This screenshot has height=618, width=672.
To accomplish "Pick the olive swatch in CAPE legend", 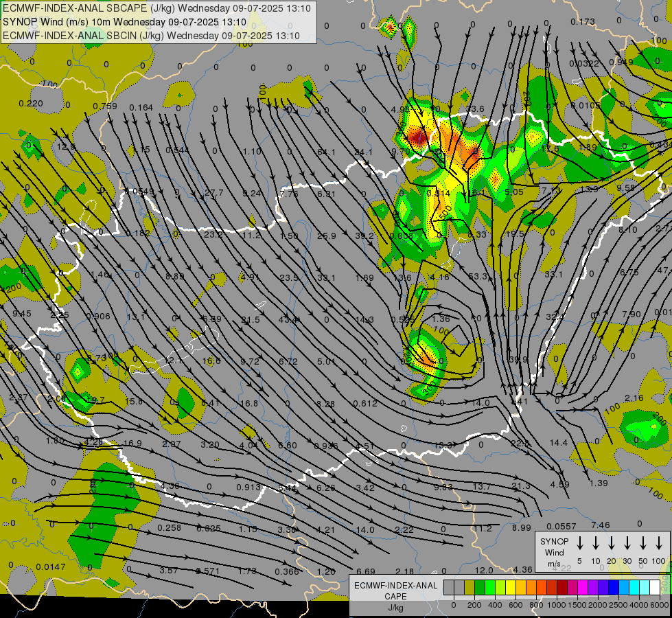I will [x=470, y=588].
